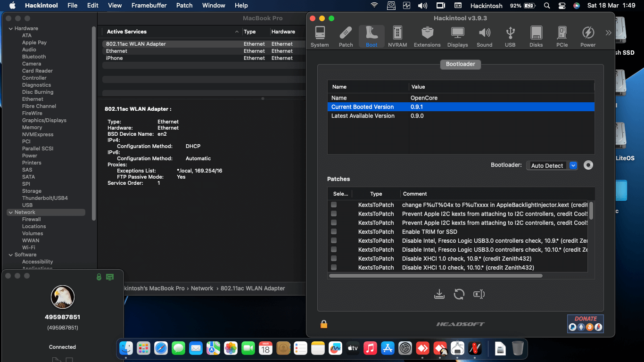Screen dimensions: 644x362
Task: Open Finder from the Dock
Action: [x=126, y=348]
